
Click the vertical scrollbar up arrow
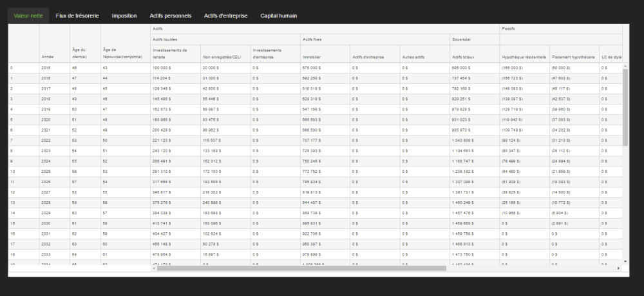coord(625,66)
